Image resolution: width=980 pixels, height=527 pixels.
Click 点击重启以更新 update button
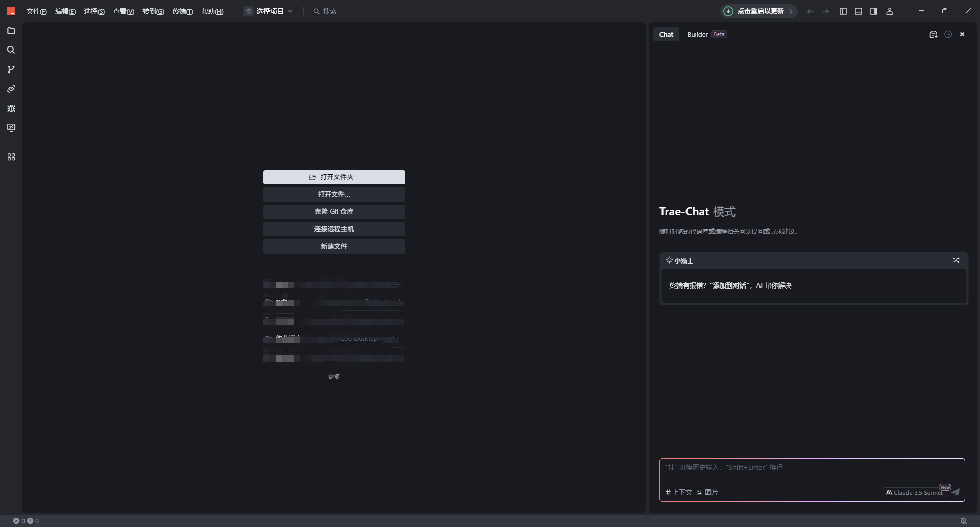tap(759, 11)
